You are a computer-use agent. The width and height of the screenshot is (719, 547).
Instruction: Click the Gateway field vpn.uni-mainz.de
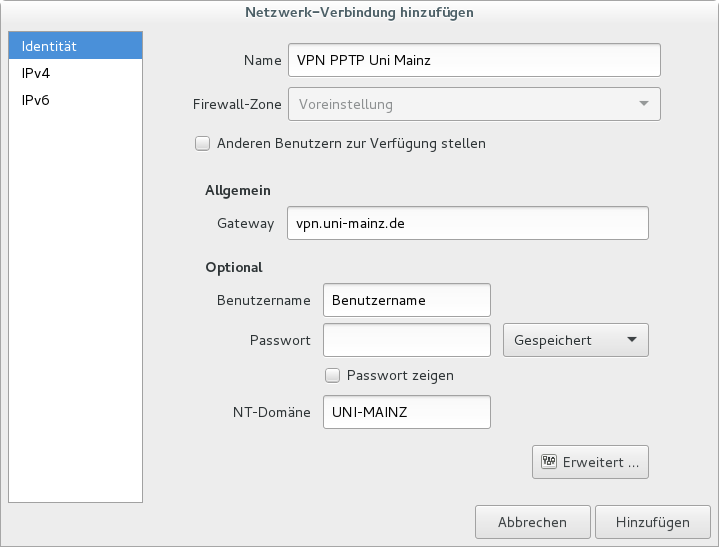coord(468,223)
